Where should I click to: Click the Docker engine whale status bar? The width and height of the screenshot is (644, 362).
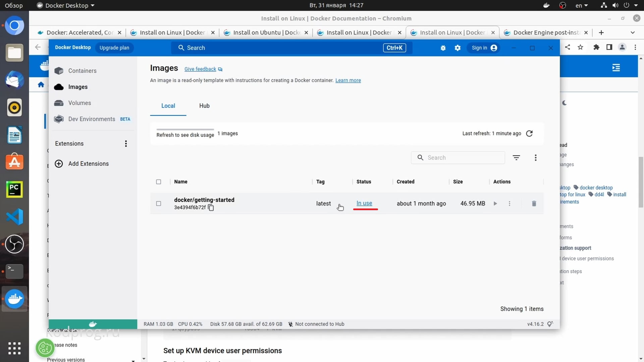click(x=93, y=324)
